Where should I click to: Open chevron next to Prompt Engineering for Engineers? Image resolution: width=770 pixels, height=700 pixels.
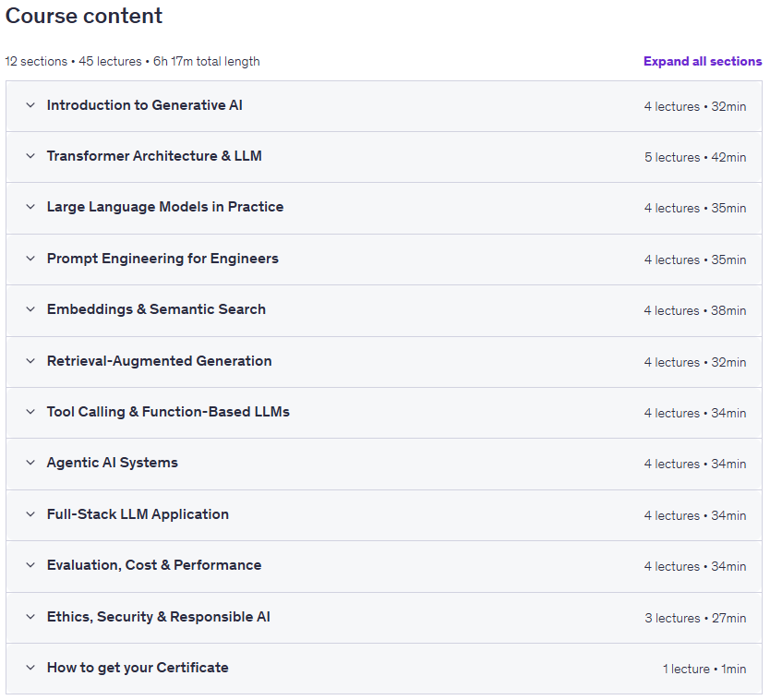coord(30,259)
